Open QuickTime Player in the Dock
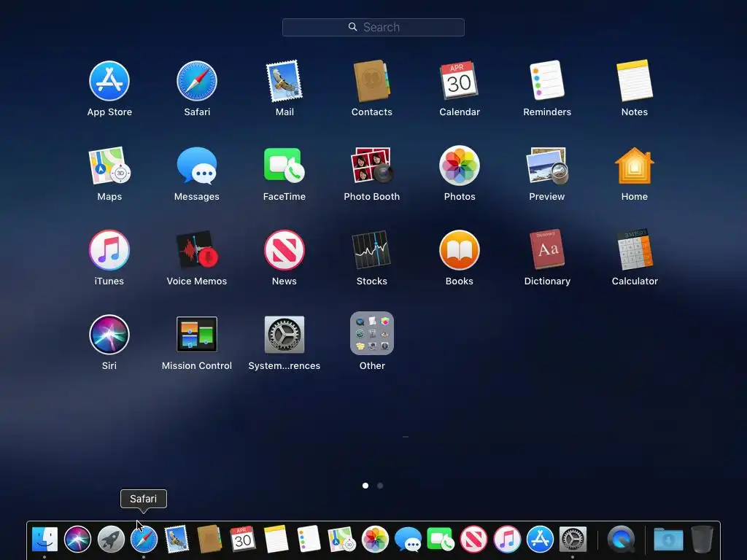 (622, 539)
